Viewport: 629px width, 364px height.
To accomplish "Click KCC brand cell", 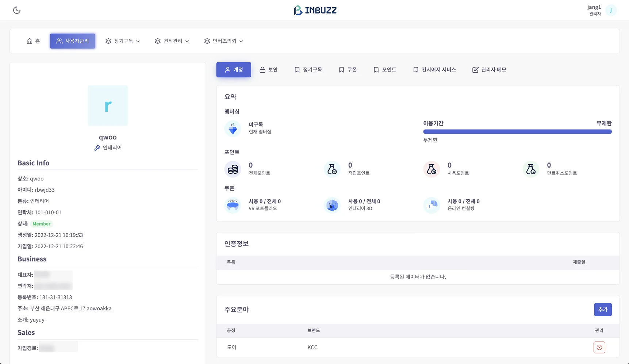I will pos(312,347).
